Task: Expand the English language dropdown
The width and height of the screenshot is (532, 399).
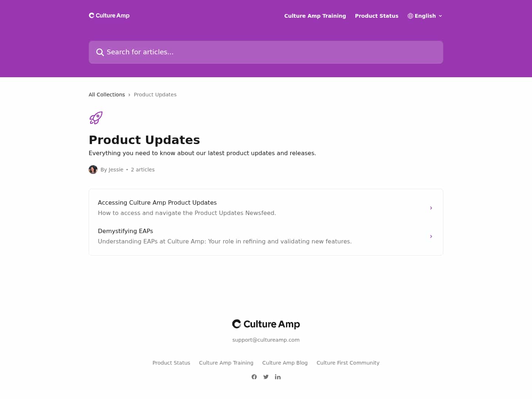Action: coord(425,16)
